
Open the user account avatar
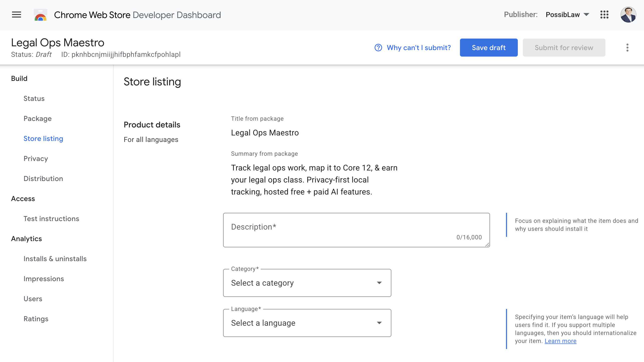point(628,15)
